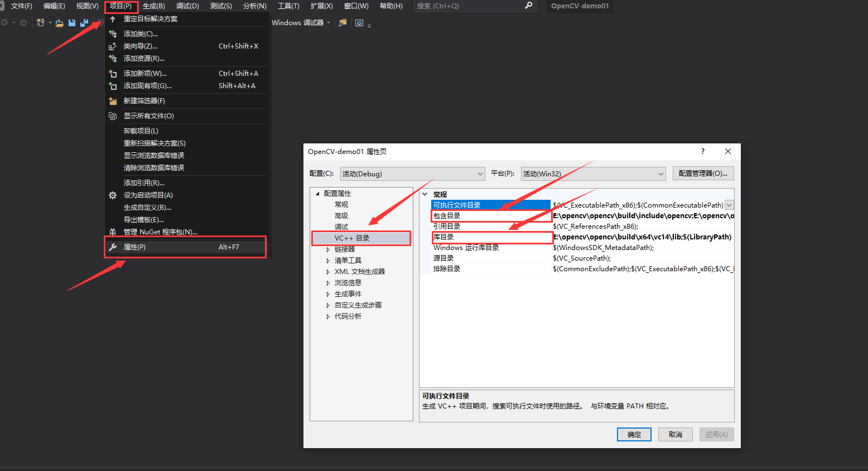Choose 类向导(Z)... menu entry
868x471 pixels.
187,46
